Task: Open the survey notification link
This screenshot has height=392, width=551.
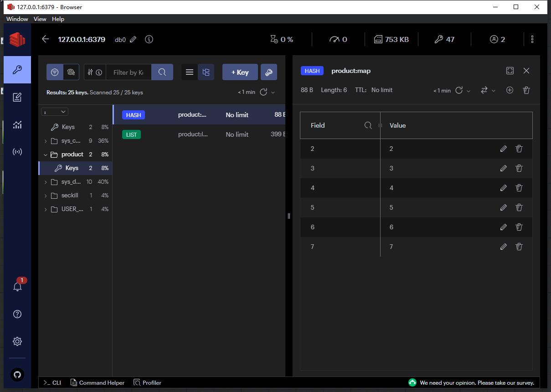Action: pyautogui.click(x=471, y=383)
